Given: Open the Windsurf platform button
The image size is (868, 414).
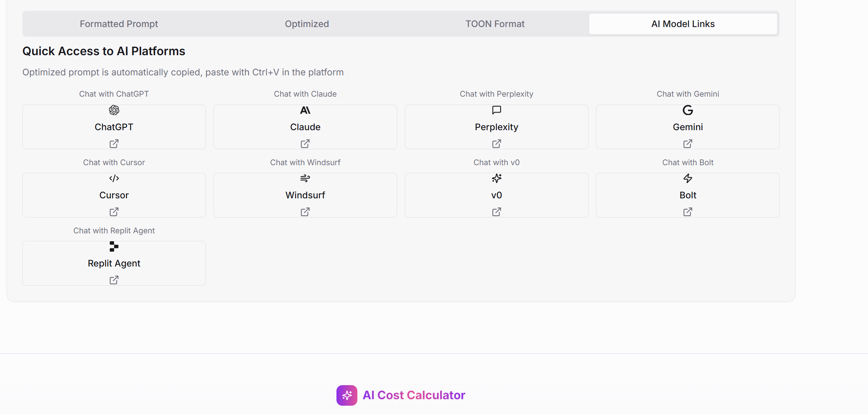Looking at the screenshot, I should pyautogui.click(x=305, y=195).
